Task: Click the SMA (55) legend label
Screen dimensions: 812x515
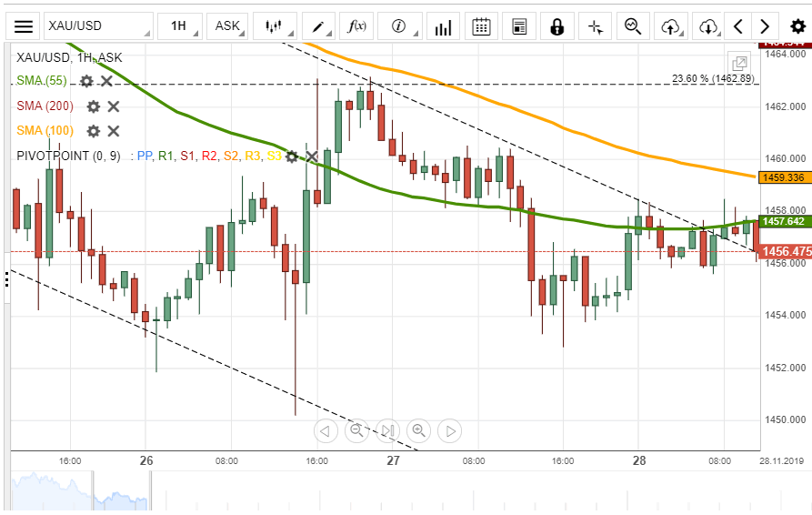Action: coord(42,81)
